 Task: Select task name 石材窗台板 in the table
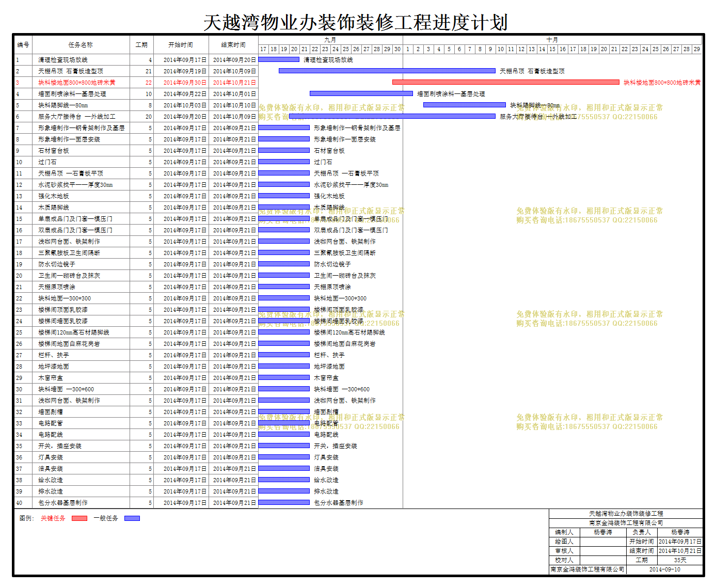[x=54, y=151]
